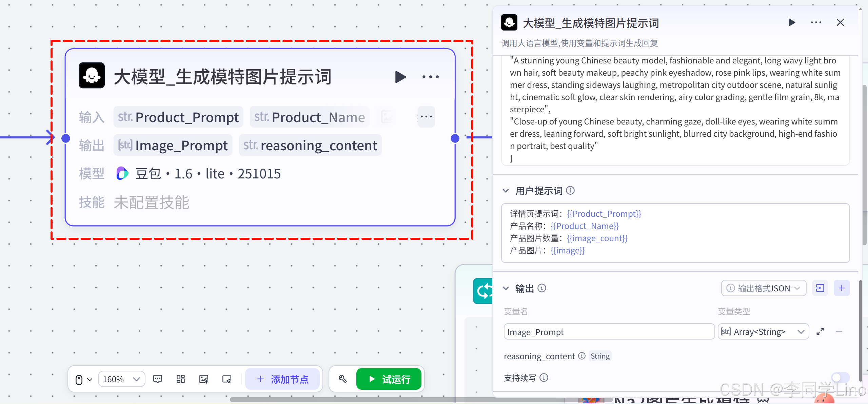868x404 pixels.
Task: Collapse the 输出 section
Action: [x=506, y=288]
